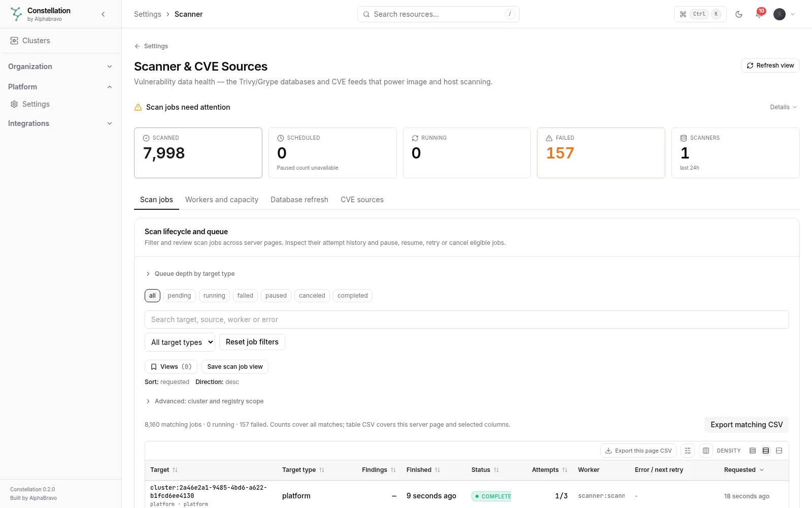
Task: Filter jobs by pending status
Action: (179, 296)
